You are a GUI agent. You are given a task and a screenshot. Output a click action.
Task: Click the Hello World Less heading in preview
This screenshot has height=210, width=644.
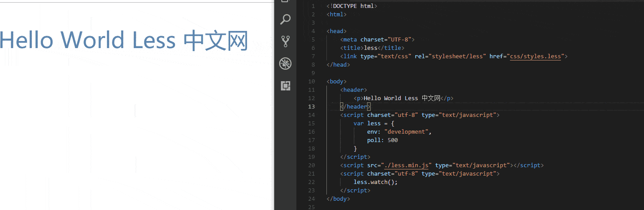tap(124, 41)
